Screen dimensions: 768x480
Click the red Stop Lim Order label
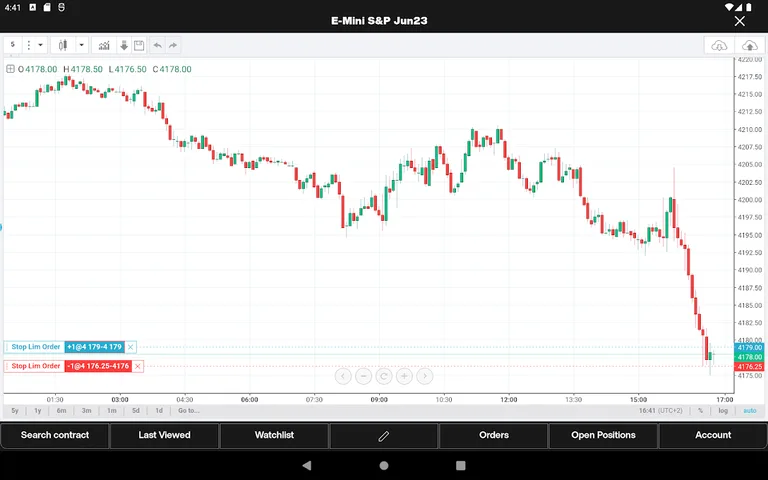pyautogui.click(x=36, y=366)
